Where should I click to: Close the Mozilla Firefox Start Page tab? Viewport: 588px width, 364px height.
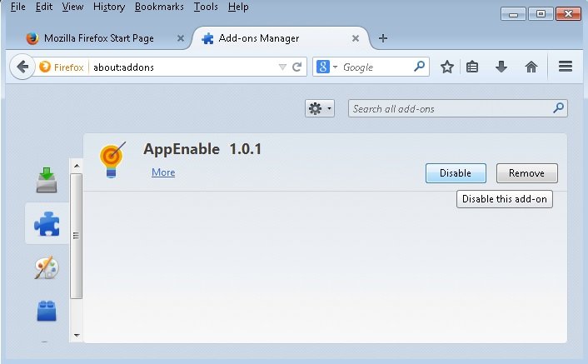pos(181,38)
